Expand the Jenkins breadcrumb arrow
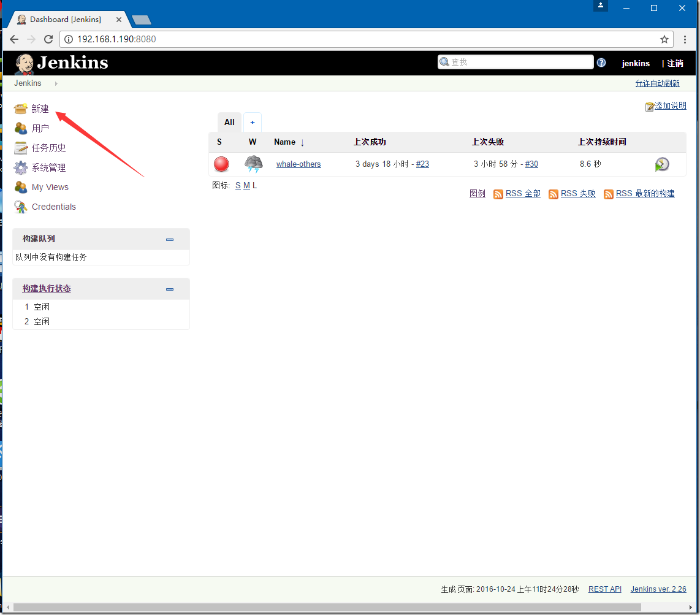The width and height of the screenshot is (700, 615). [56, 83]
